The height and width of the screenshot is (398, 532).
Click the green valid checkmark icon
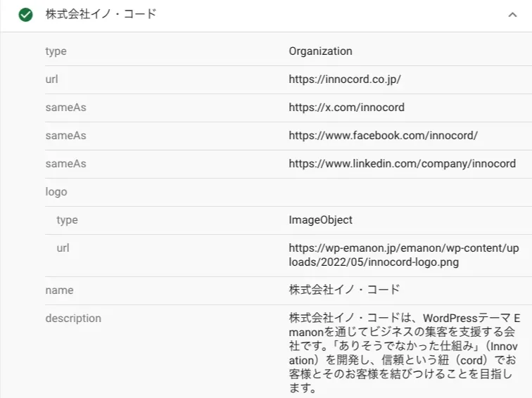pos(25,15)
